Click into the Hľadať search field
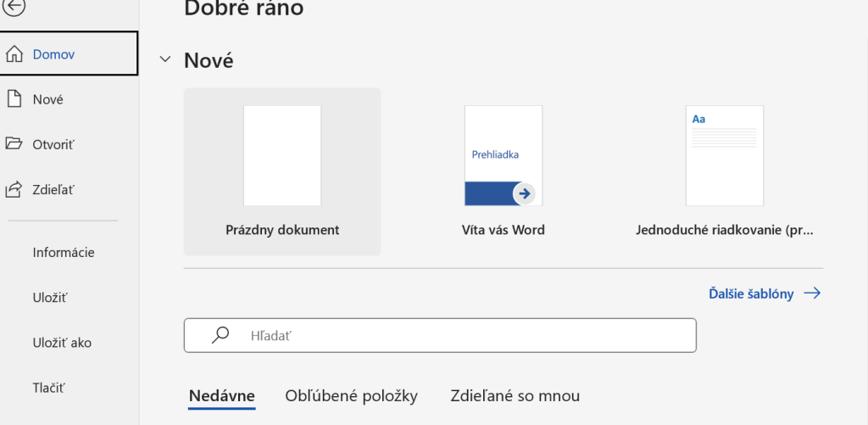 (x=466, y=335)
